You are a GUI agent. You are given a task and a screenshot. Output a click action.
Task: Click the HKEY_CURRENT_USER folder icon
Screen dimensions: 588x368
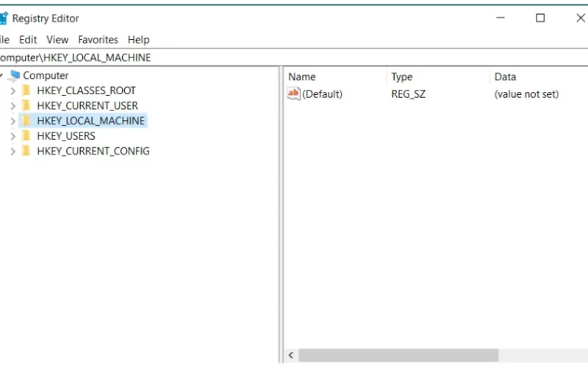coord(26,105)
